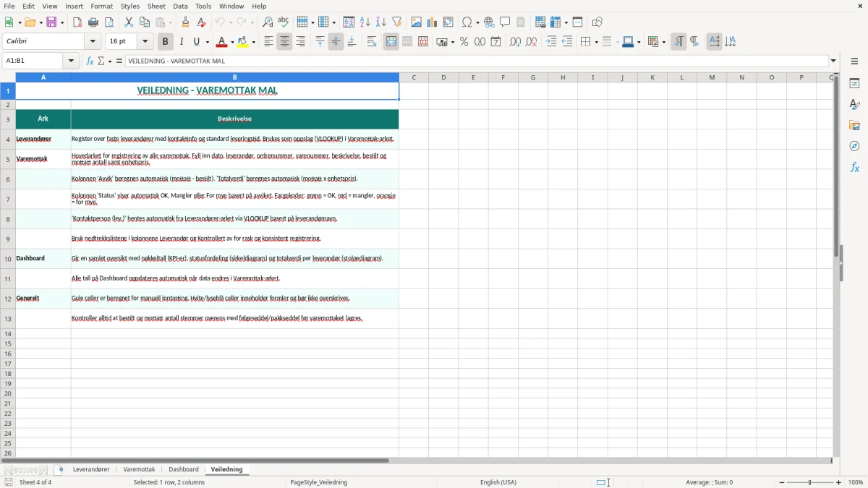Insert a comment
Screen dimensions: 868x488
(x=506, y=22)
